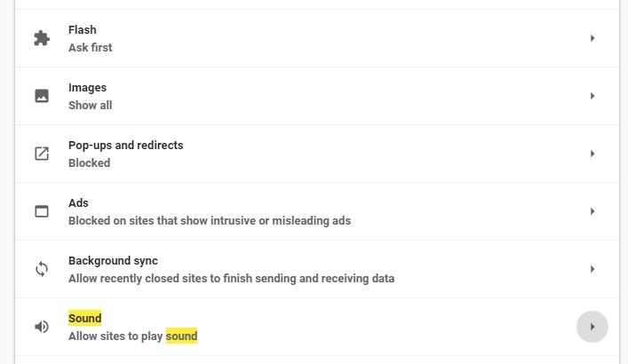Screen dimensions: 628x364
Task: Click the Background sync arrows icon
Action: (x=42, y=269)
